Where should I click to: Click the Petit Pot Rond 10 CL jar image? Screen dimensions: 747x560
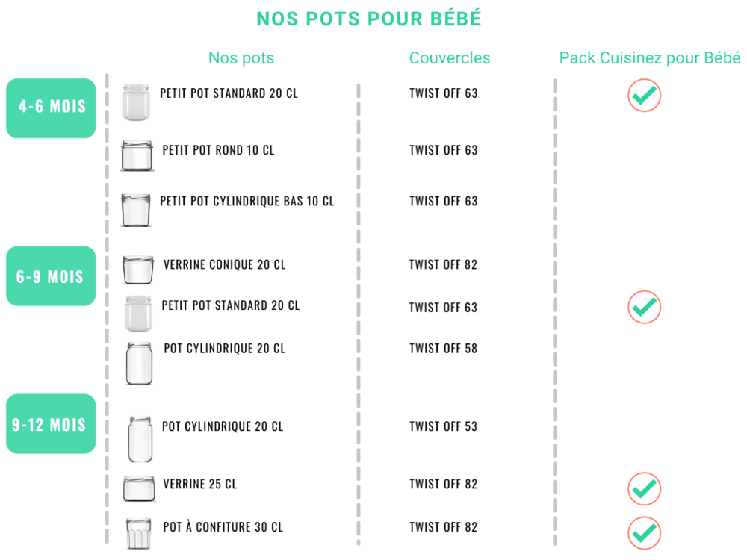(x=137, y=156)
